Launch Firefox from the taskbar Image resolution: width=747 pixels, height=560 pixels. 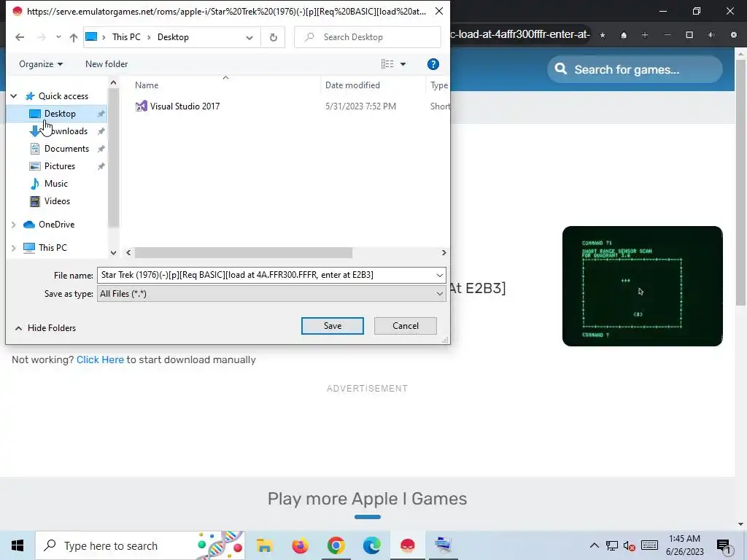300,545
